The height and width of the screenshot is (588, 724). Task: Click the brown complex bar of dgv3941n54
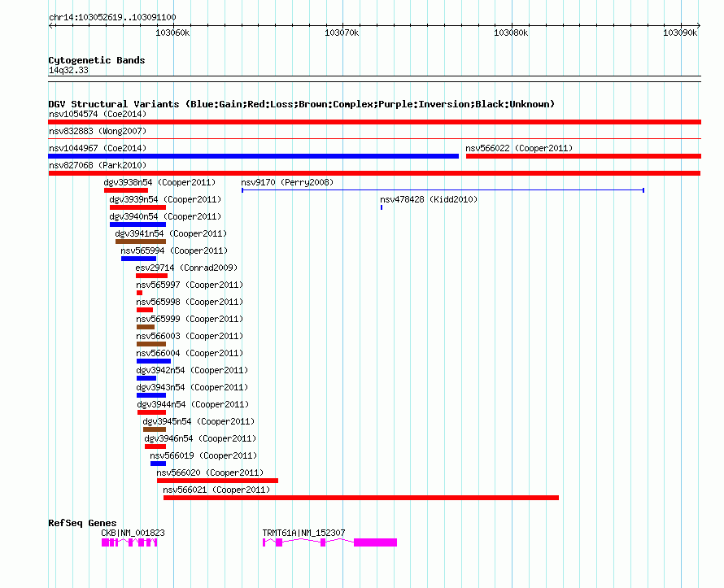[x=141, y=242]
